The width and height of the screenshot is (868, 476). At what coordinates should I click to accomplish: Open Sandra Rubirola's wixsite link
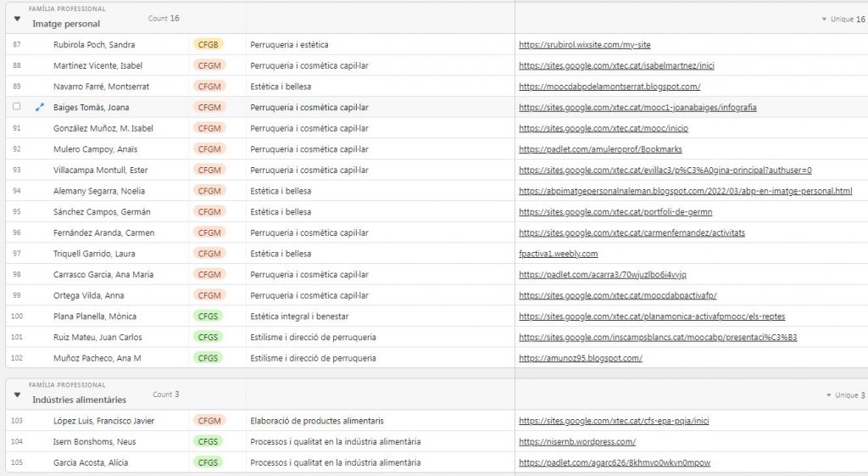[584, 45]
